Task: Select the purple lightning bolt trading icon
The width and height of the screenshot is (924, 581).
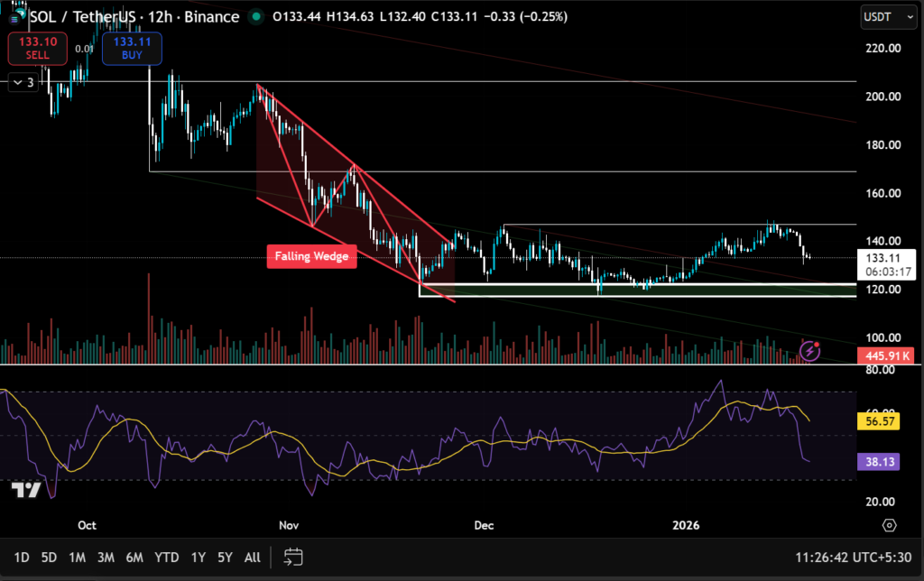Action: (x=809, y=352)
